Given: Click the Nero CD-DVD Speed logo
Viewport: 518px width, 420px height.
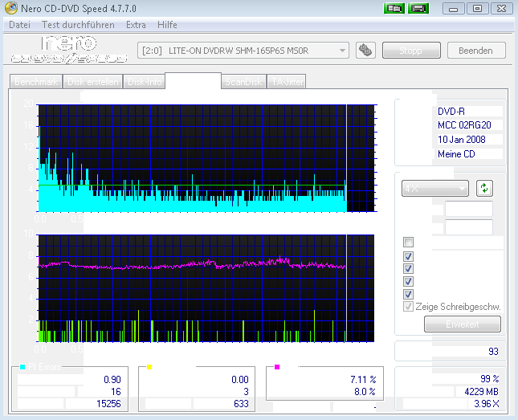Looking at the screenshot, I should (x=69, y=50).
